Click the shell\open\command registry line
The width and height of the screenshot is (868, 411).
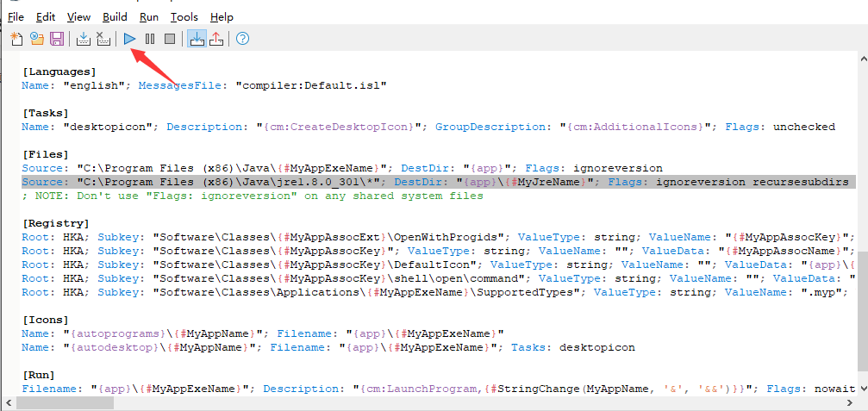(439, 279)
